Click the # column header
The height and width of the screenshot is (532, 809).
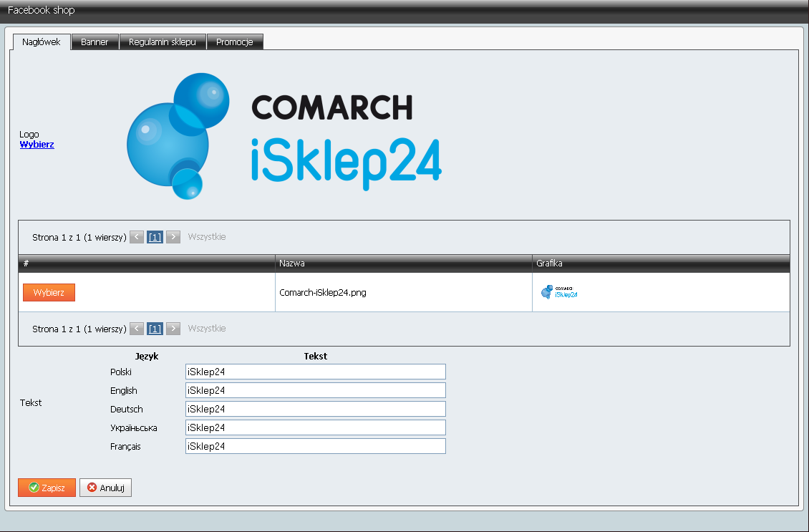point(147,263)
